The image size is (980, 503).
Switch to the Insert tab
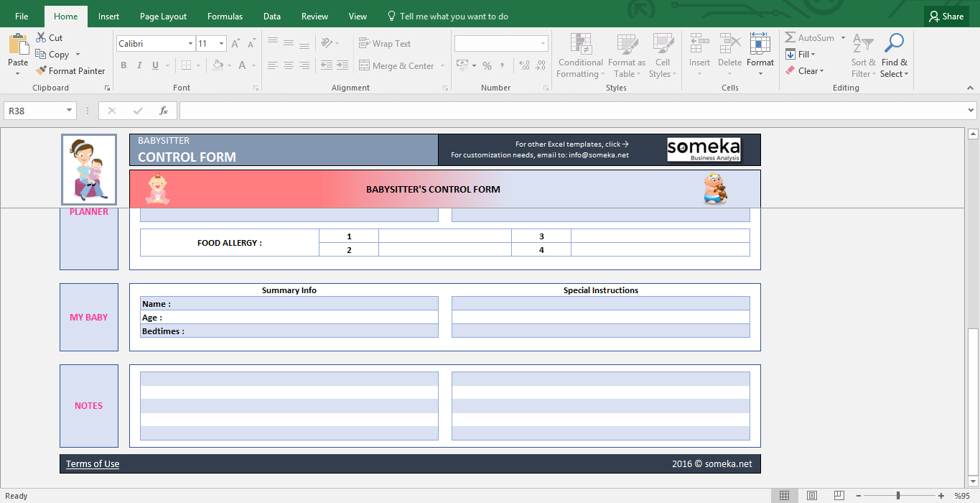(109, 17)
